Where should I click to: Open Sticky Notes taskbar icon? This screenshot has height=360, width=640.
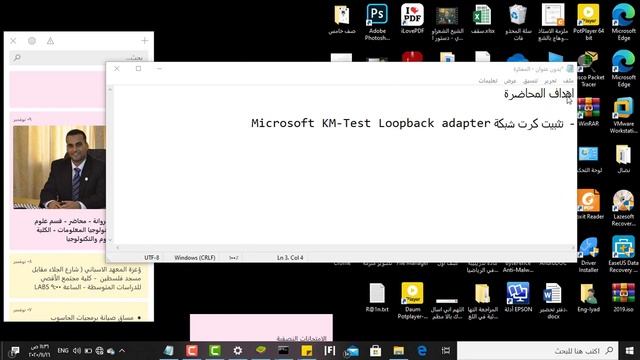click(307, 351)
